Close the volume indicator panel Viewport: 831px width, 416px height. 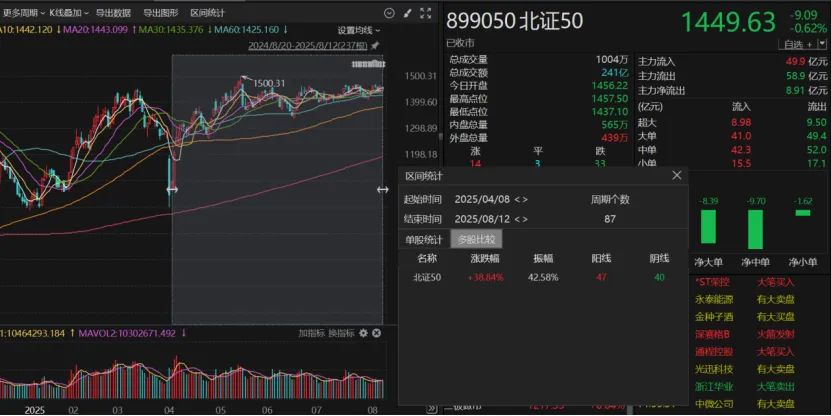[x=377, y=332]
